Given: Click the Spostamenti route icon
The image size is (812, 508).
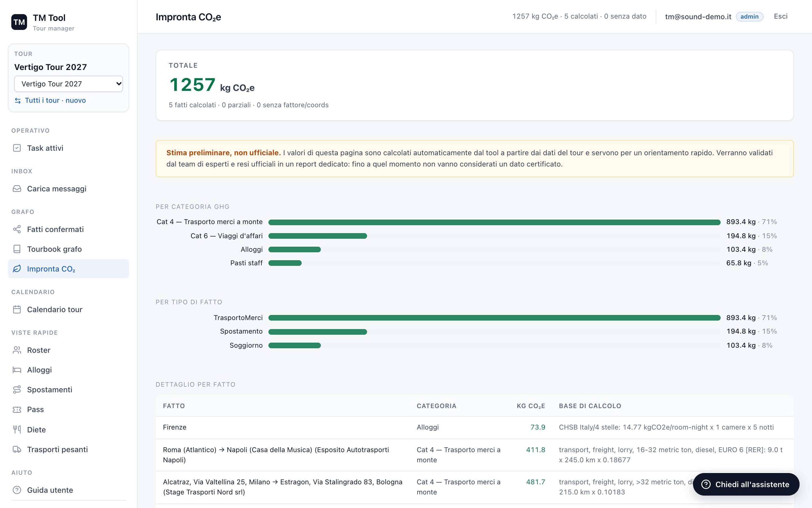Looking at the screenshot, I should point(17,390).
